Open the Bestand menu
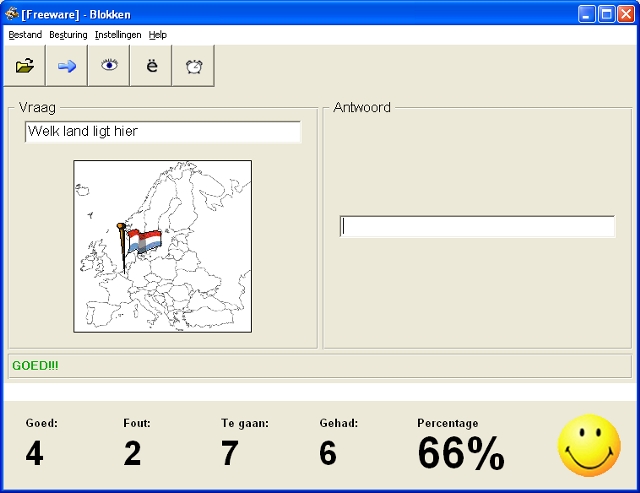640x493 pixels. click(25, 35)
